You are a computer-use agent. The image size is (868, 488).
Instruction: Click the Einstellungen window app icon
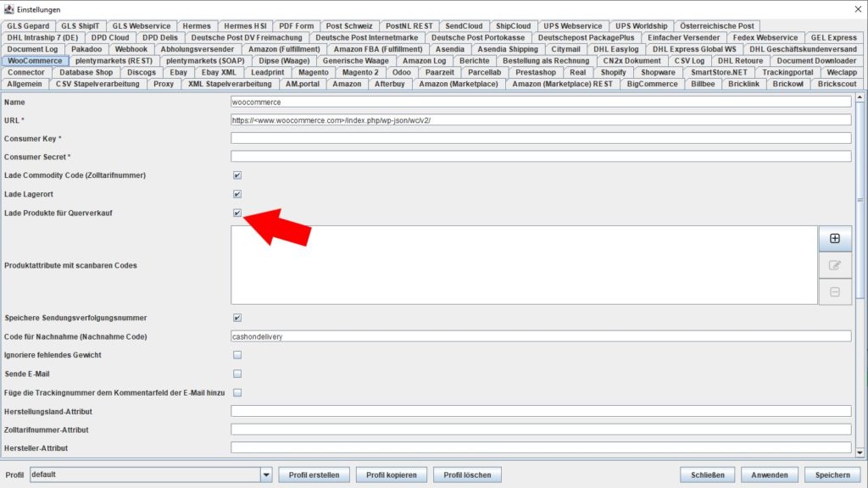click(8, 9)
